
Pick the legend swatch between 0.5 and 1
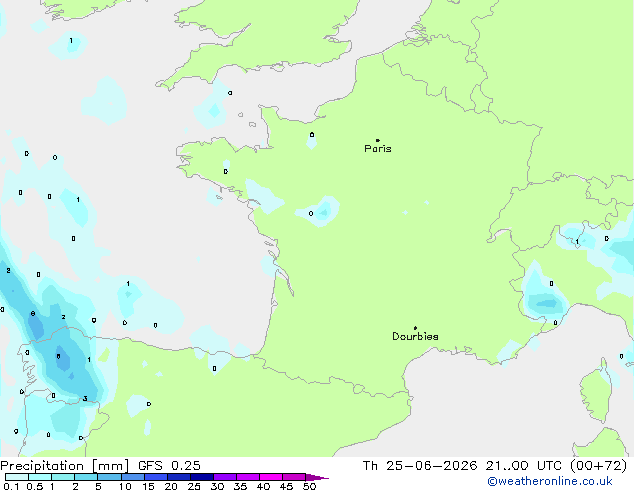[40, 477]
